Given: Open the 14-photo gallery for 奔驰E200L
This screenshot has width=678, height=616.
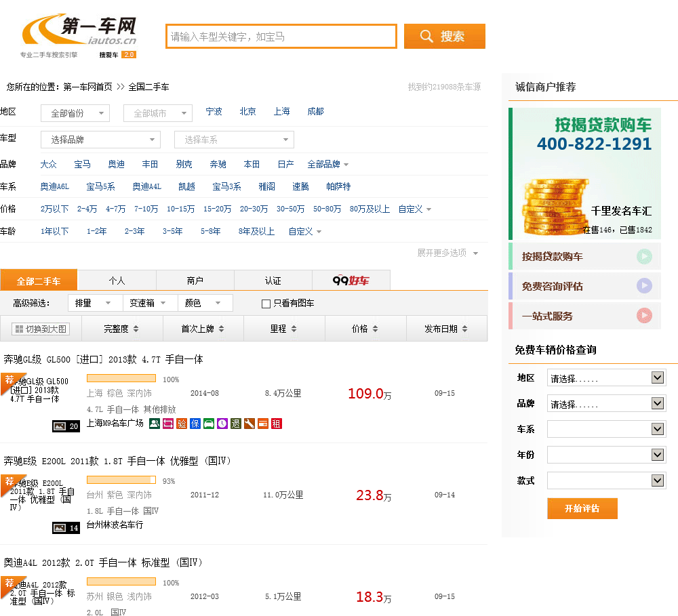Looking at the screenshot, I should pos(66,528).
